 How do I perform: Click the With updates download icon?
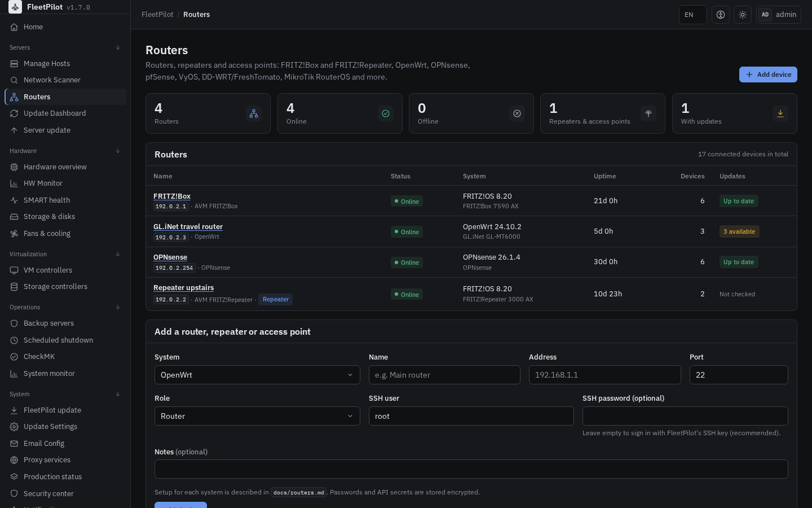780,113
